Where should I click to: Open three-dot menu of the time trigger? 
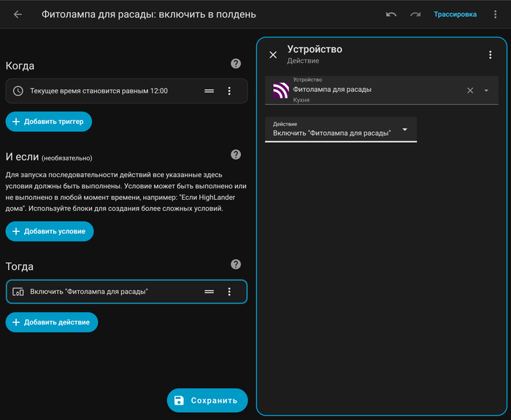click(x=229, y=91)
